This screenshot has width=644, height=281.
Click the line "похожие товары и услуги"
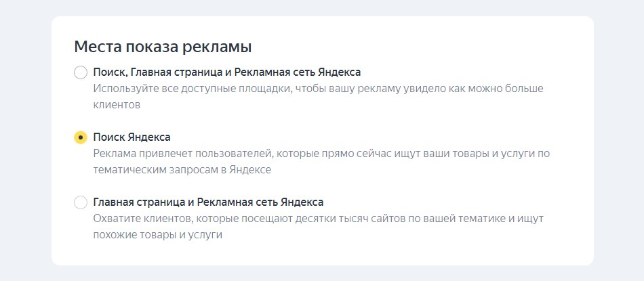157,235
